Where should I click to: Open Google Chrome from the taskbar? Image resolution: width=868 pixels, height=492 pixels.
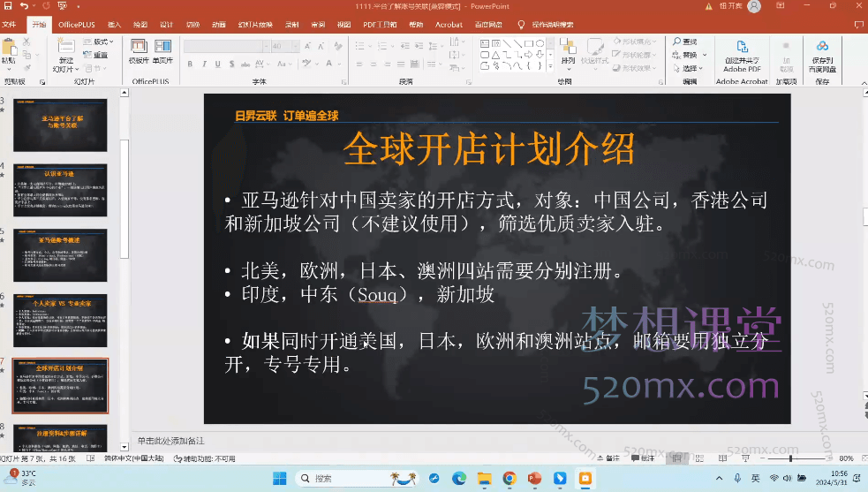pos(509,478)
